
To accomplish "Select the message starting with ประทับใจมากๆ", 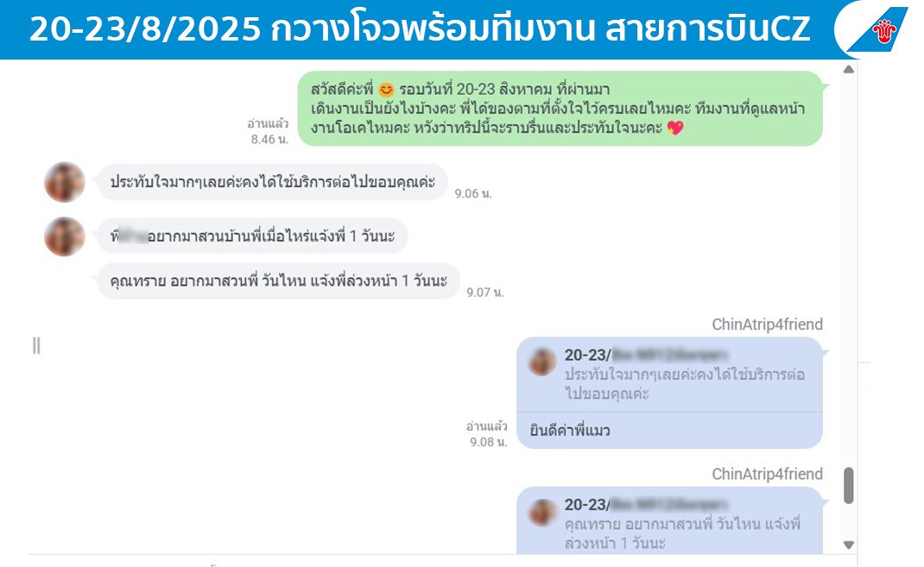I will tap(272, 182).
